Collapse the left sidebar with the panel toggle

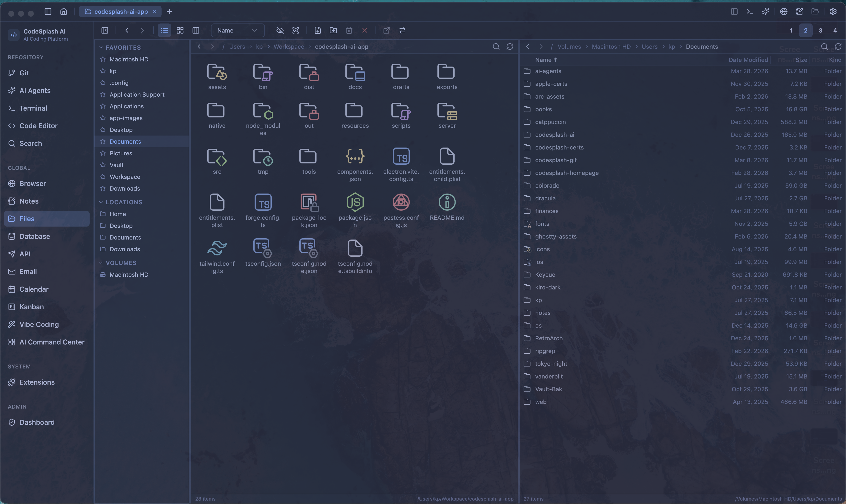[x=105, y=30]
